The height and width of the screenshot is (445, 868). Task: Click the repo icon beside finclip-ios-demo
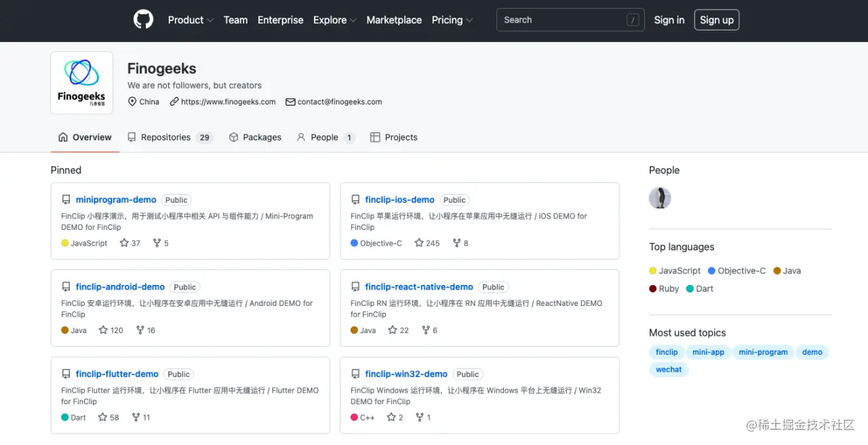click(x=355, y=200)
